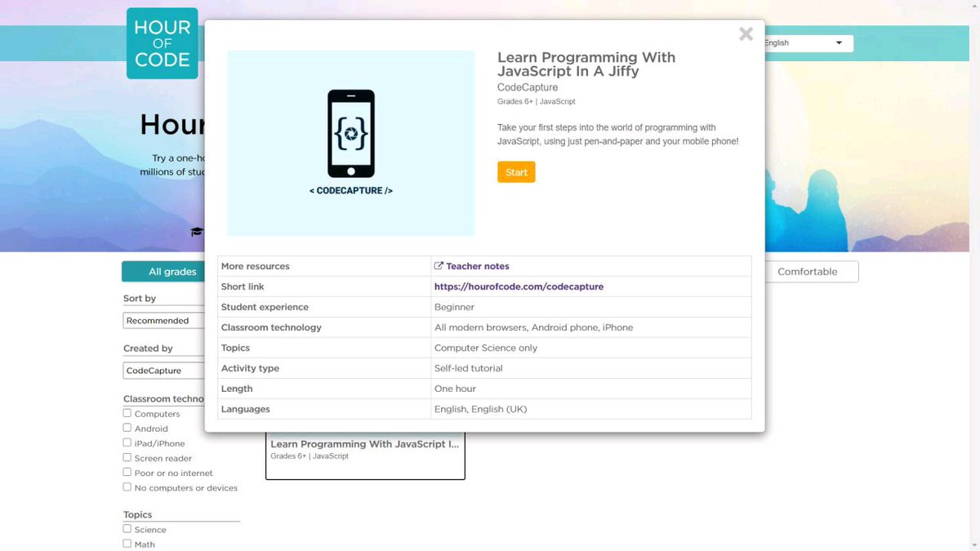Click the CodeCapture phone thumbnail image
Image resolution: width=980 pixels, height=551 pixels.
(351, 143)
